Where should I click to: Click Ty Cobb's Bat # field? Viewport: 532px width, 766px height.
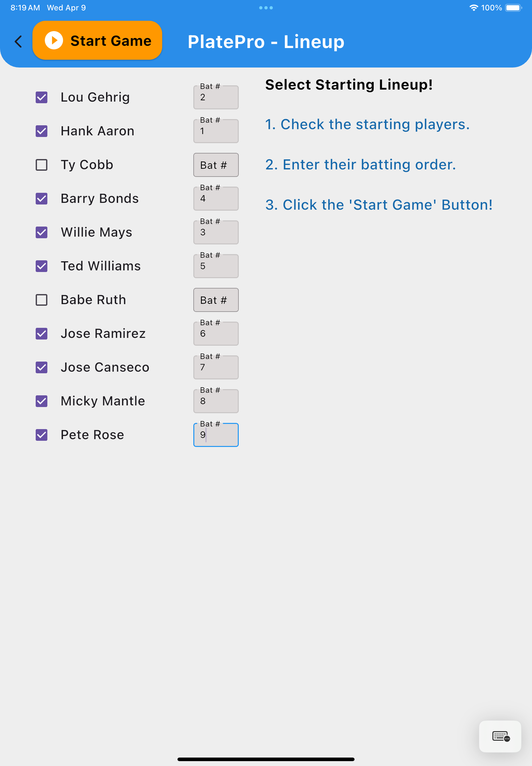(x=216, y=165)
